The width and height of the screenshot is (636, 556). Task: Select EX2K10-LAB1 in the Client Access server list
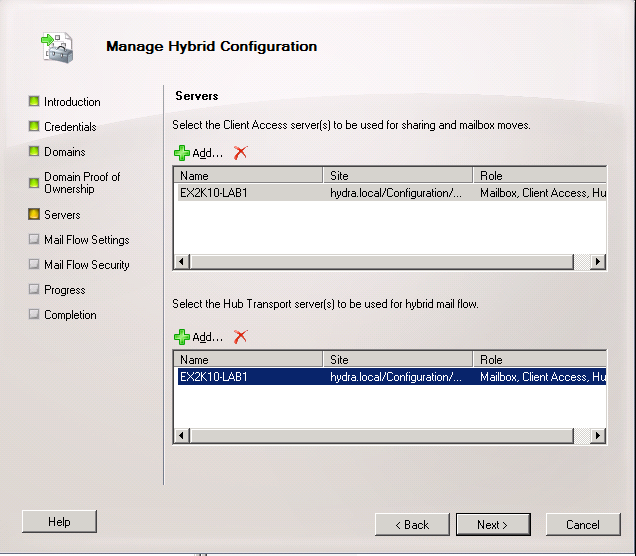[392, 193]
